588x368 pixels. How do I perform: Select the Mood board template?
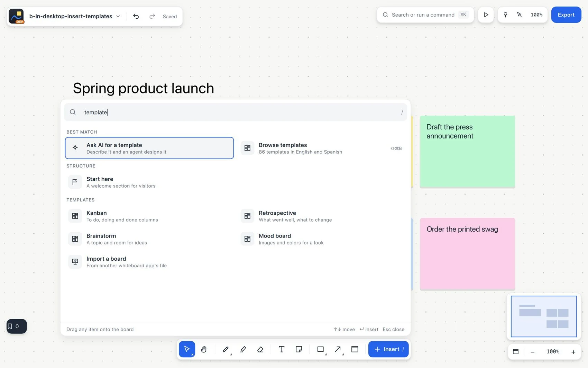tap(322, 239)
